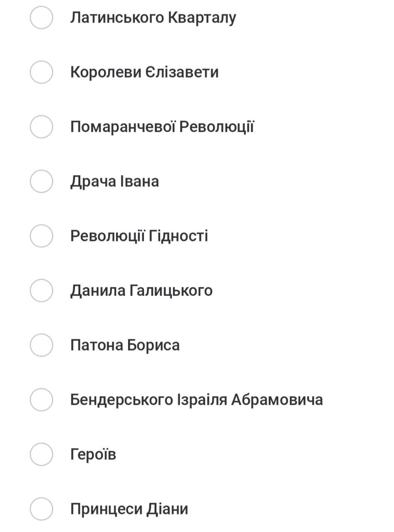Pick the Данила Галицького radio button

coord(41,290)
